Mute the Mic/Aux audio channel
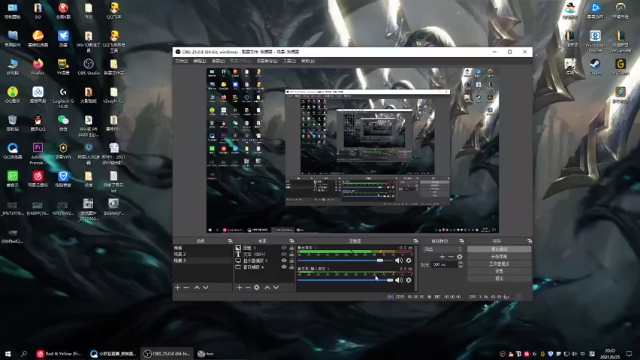 (399, 280)
